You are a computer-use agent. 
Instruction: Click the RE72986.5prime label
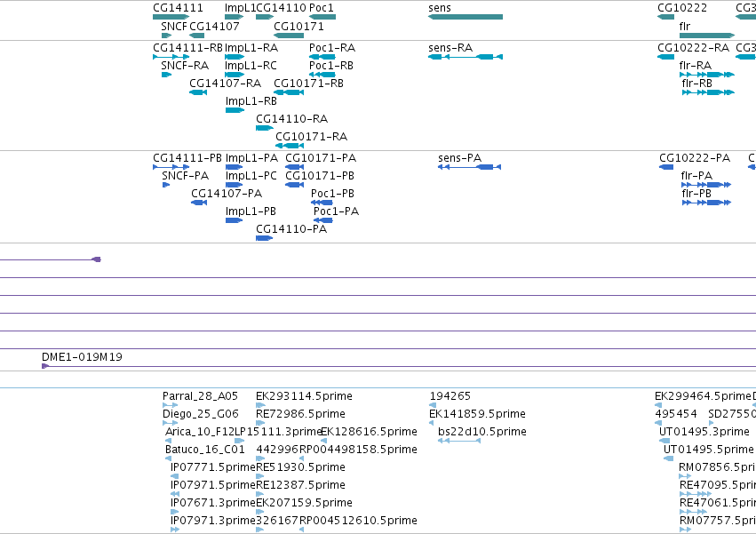coord(300,414)
